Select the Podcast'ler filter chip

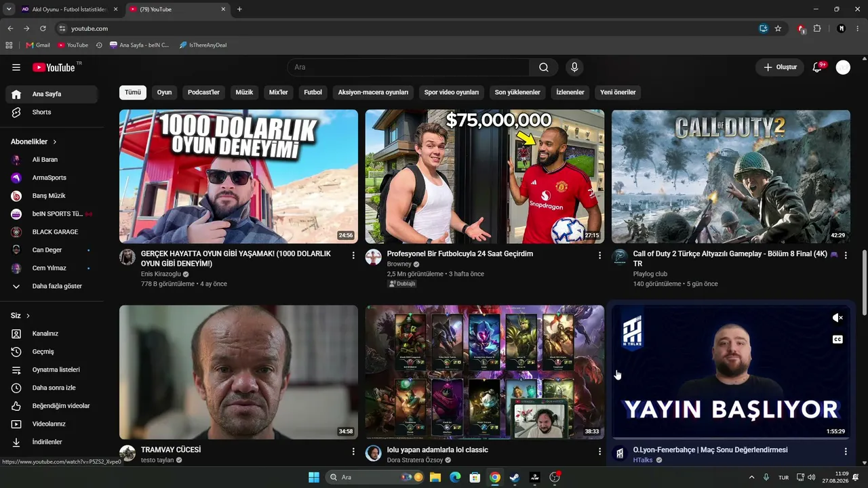pos(203,92)
